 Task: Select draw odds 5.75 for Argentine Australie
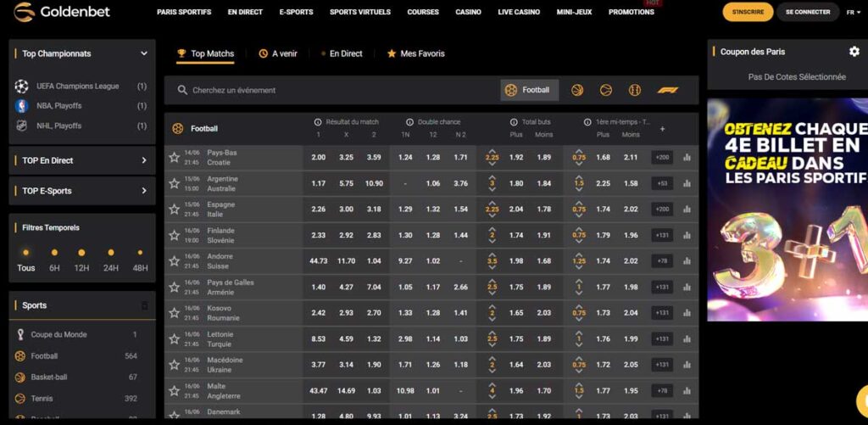click(346, 183)
